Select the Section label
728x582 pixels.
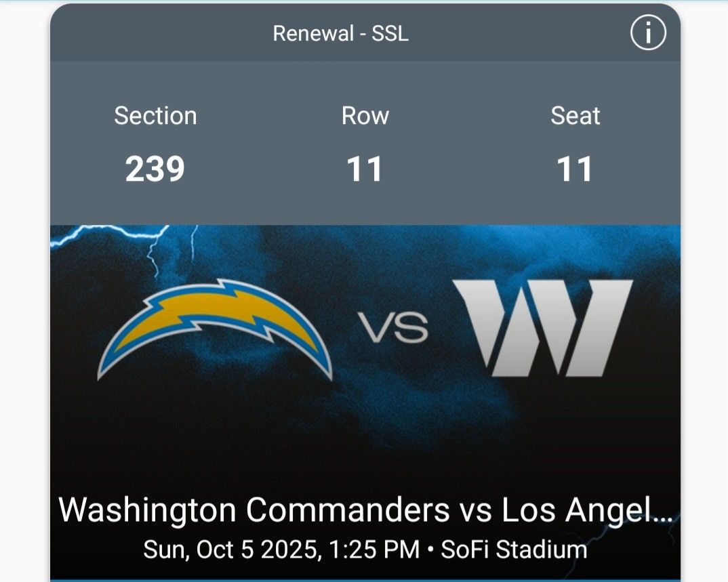(x=155, y=116)
